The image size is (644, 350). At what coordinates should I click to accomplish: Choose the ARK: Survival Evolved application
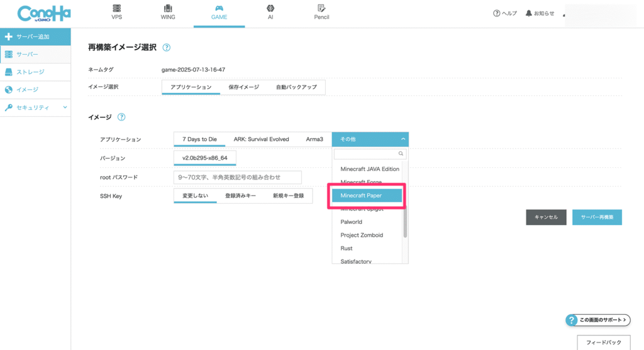click(261, 139)
